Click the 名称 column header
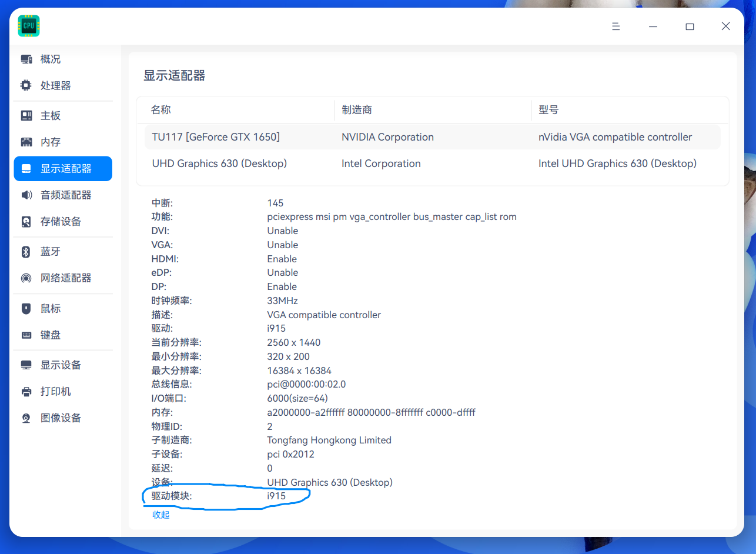 click(161, 110)
